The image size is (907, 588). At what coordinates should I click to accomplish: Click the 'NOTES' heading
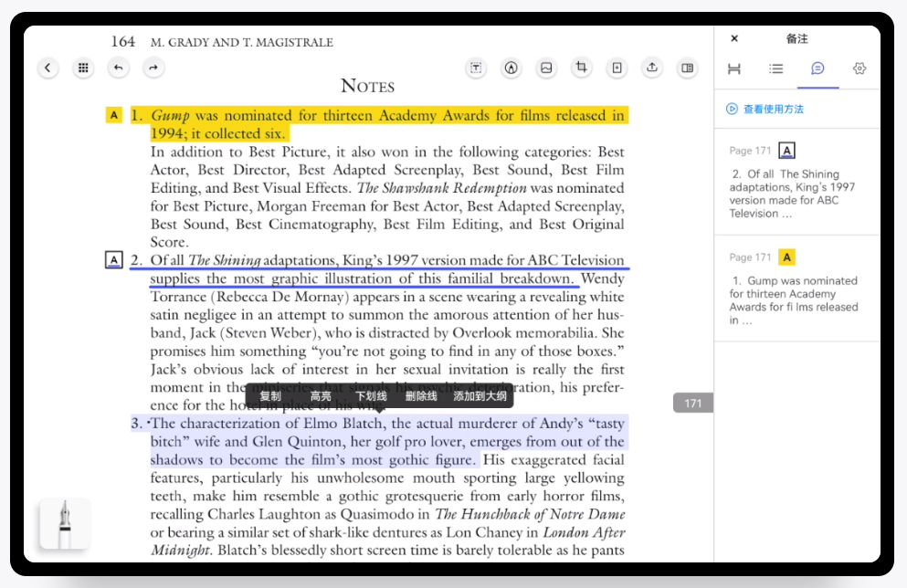coord(367,86)
